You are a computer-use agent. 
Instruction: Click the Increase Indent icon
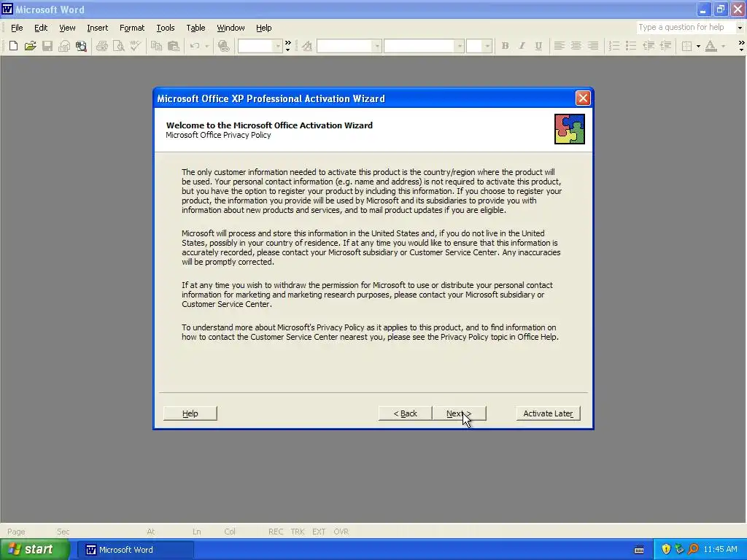coord(665,46)
